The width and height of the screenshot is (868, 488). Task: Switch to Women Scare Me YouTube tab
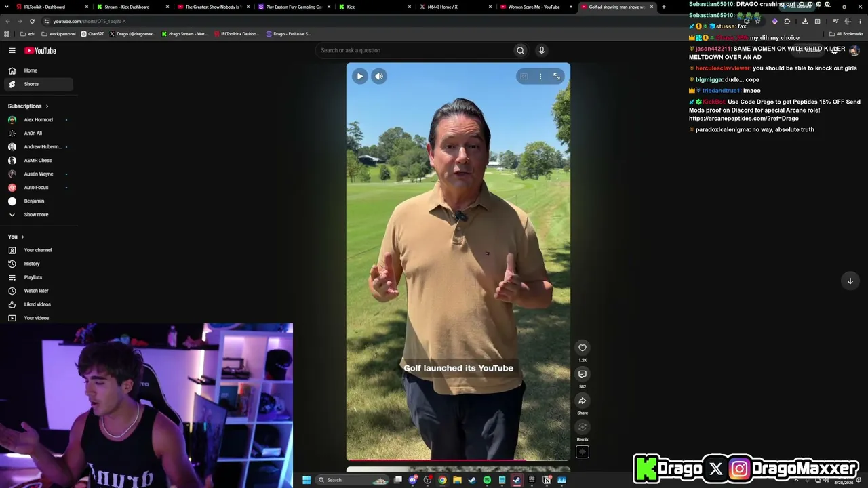(535, 7)
